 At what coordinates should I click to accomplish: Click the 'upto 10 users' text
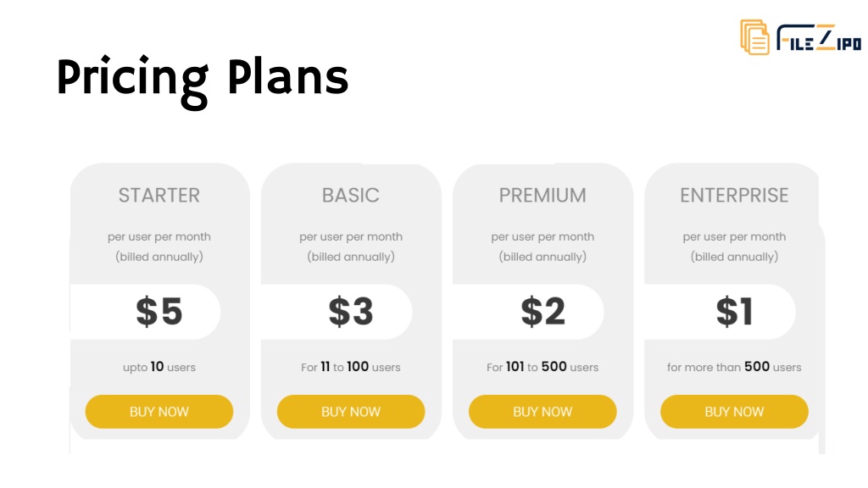pyautogui.click(x=159, y=367)
